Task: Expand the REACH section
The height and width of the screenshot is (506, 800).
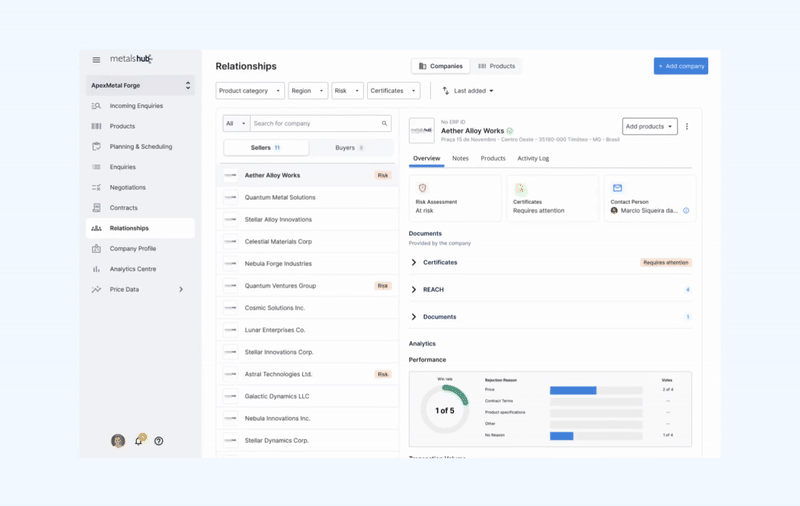Action: coord(550,289)
